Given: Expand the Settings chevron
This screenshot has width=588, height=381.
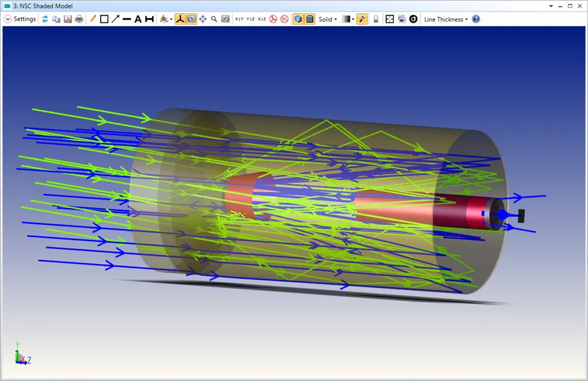Looking at the screenshot, I should click(x=8, y=19).
